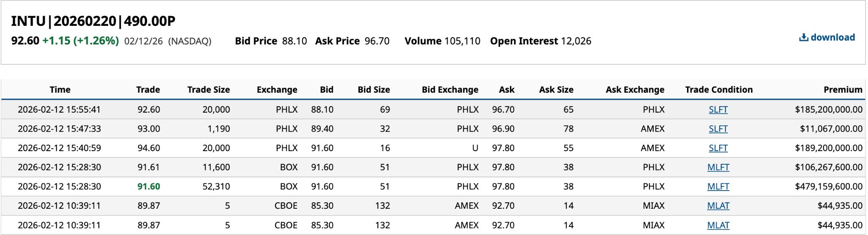Click the Exchange column header
Viewport: 868px width, 235px height.
click(277, 90)
